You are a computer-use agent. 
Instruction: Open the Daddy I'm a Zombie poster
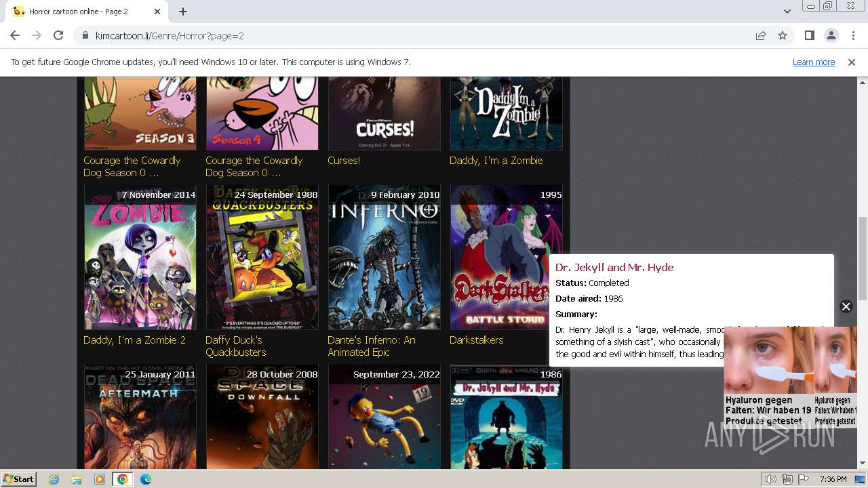coord(507,113)
